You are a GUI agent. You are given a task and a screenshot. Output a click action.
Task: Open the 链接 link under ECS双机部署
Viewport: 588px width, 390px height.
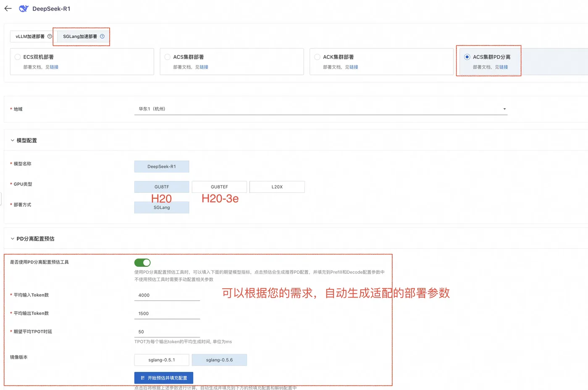click(54, 67)
